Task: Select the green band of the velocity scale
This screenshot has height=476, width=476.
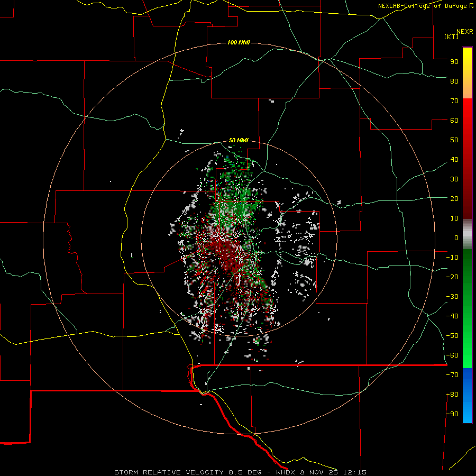Action: [x=467, y=309]
